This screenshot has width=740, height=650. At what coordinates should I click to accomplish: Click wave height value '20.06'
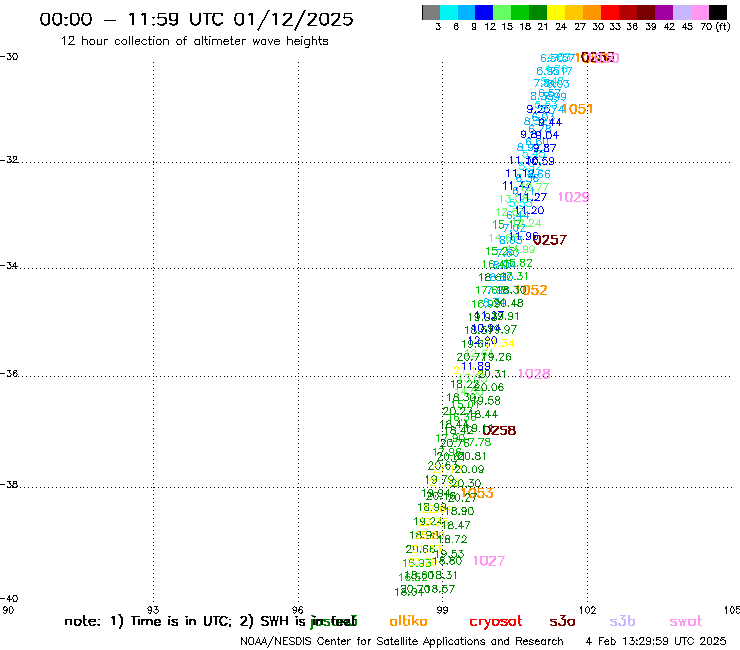point(489,387)
